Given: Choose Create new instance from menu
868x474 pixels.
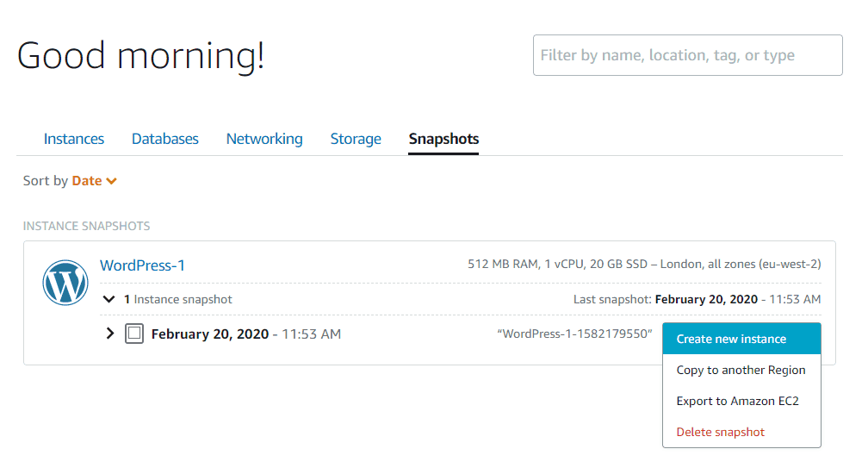Looking at the screenshot, I should click(x=741, y=339).
